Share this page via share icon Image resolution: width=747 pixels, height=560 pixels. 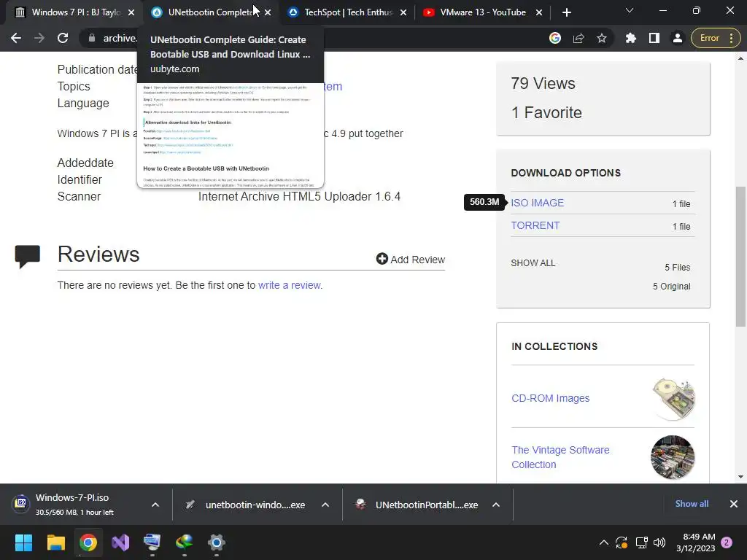pos(578,38)
